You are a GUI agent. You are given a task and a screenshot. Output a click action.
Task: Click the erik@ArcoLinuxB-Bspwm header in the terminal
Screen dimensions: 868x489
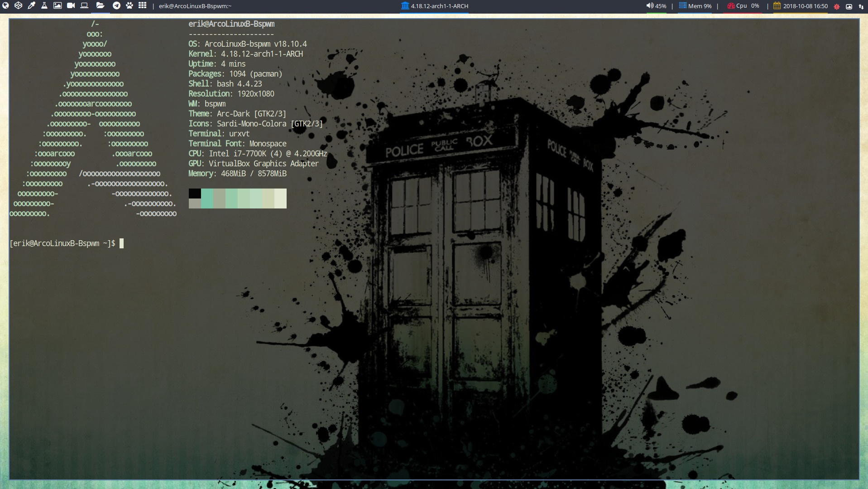231,24
